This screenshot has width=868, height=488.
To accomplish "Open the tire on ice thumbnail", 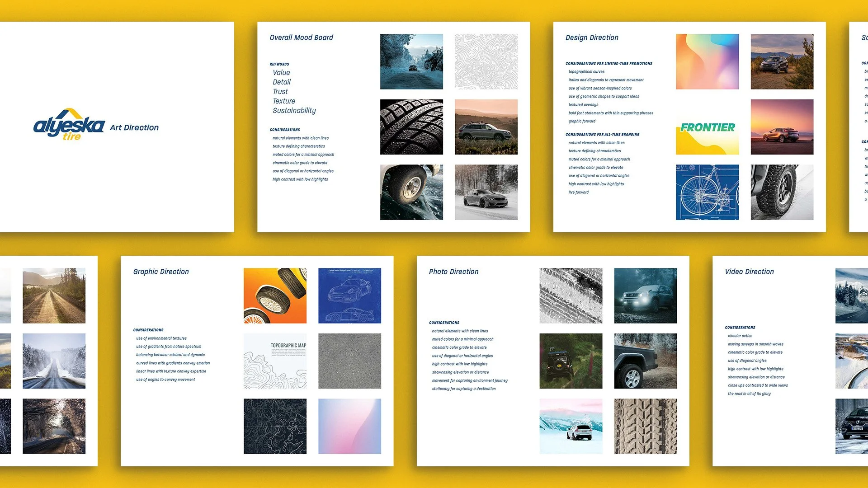I will coord(411,192).
